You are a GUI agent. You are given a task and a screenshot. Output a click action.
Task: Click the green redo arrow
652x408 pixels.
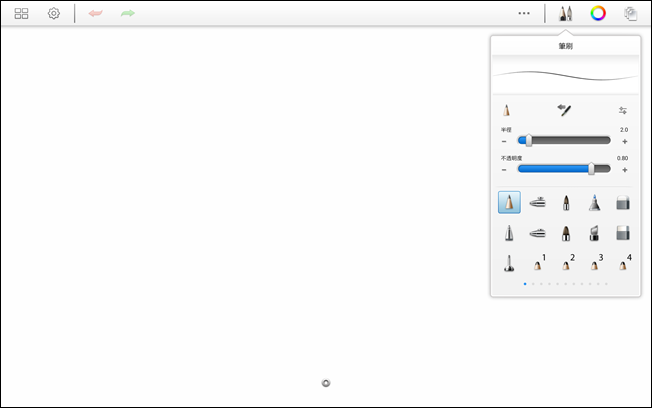128,13
